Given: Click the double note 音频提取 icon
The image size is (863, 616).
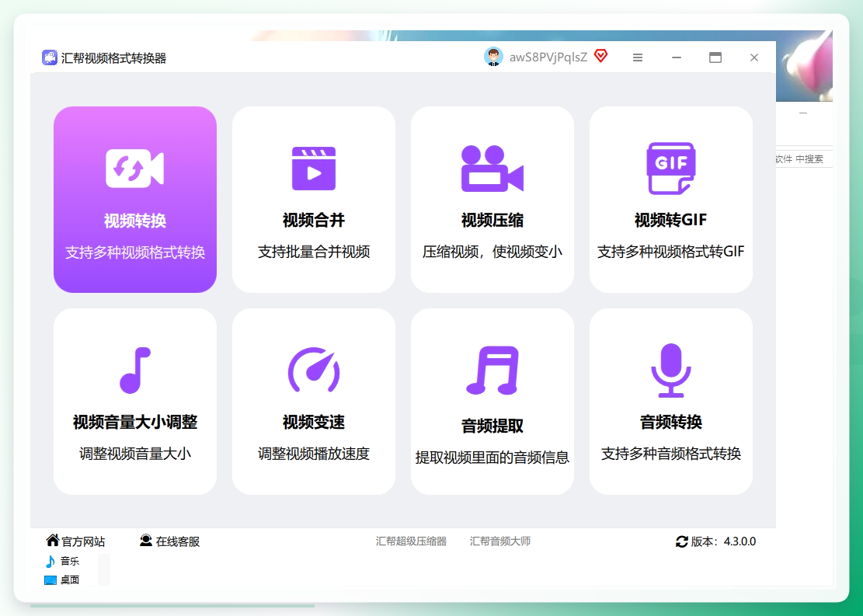Looking at the screenshot, I should tap(492, 371).
